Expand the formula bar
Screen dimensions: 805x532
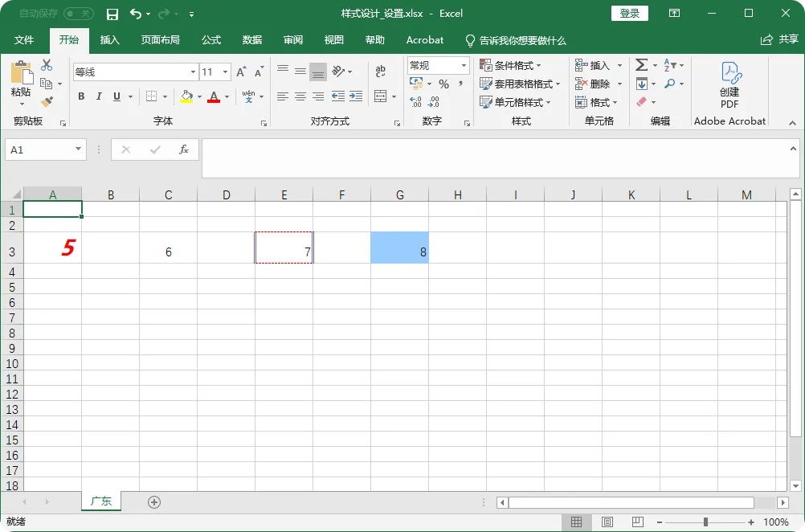pos(793,149)
